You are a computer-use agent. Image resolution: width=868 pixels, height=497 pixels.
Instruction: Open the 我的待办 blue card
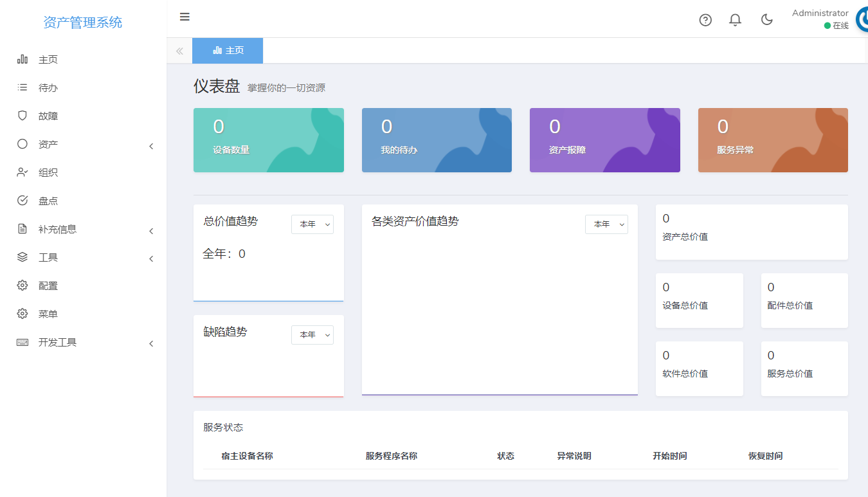(437, 140)
